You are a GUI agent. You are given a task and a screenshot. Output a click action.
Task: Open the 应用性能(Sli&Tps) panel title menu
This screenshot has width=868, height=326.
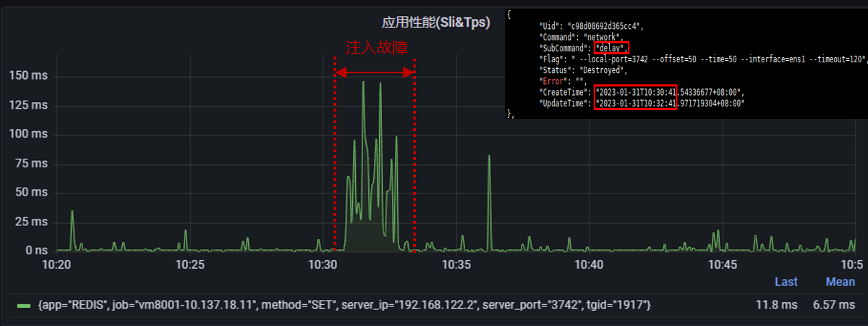[x=435, y=22]
